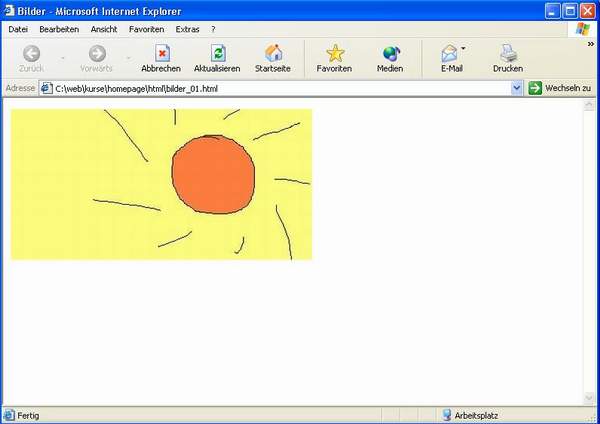
Task: Click the Adresse label
Action: [20, 88]
